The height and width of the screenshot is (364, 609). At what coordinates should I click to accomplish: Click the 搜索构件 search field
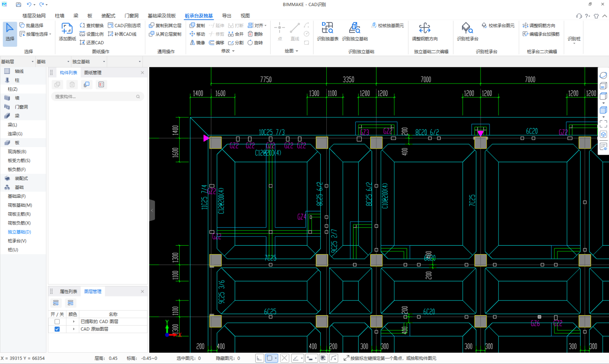coord(97,97)
